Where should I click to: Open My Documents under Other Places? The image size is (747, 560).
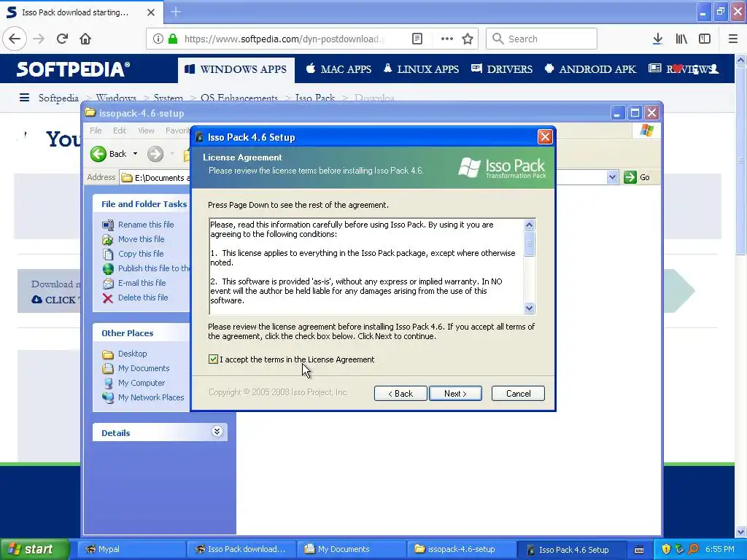tap(144, 368)
